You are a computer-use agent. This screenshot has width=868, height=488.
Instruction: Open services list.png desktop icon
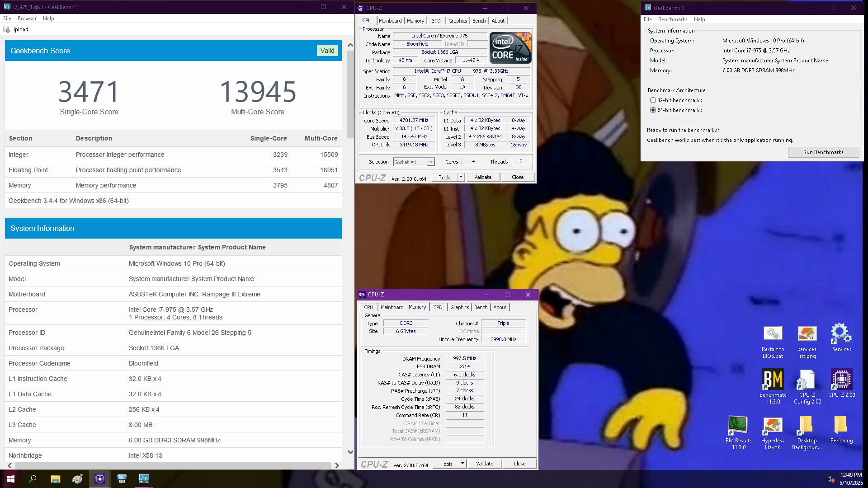pyautogui.click(x=807, y=341)
